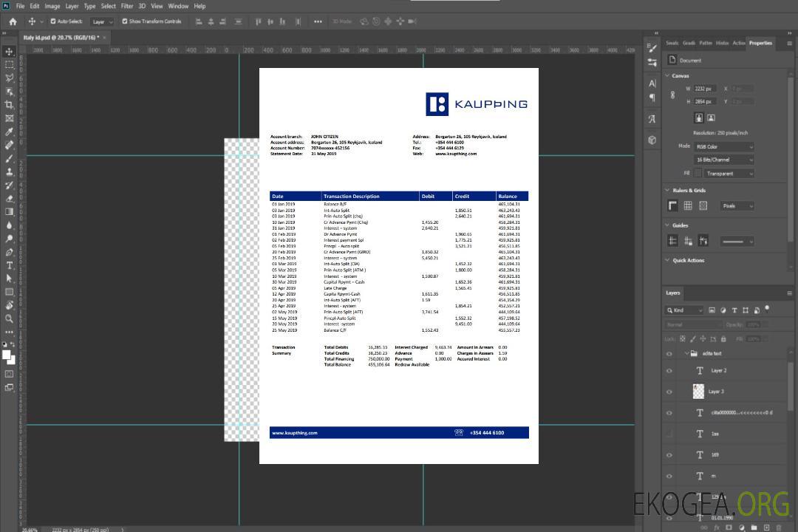Open the RGB Color mode dropdown
The image size is (798, 532).
tap(723, 146)
